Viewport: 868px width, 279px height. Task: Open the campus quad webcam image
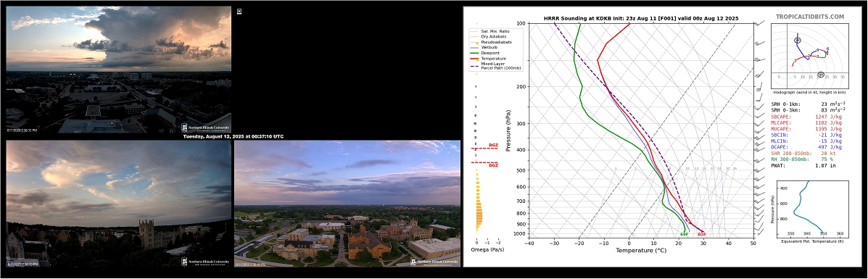347,204
